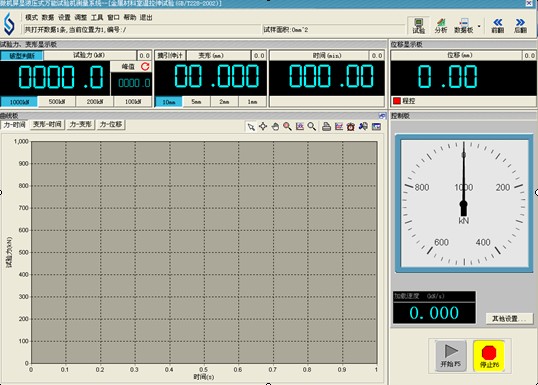Open the 试验 test mode toolbar button
The height and width of the screenshot is (385, 538).
coord(419,26)
